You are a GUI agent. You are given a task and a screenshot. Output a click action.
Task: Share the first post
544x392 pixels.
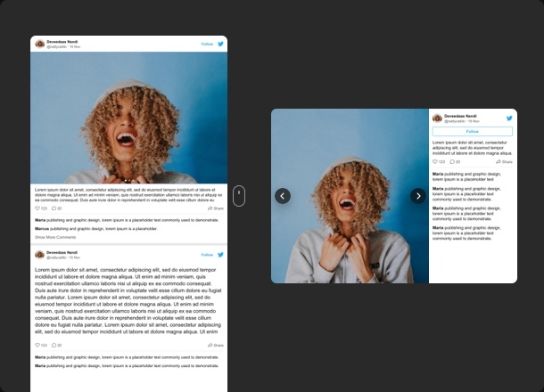(215, 208)
